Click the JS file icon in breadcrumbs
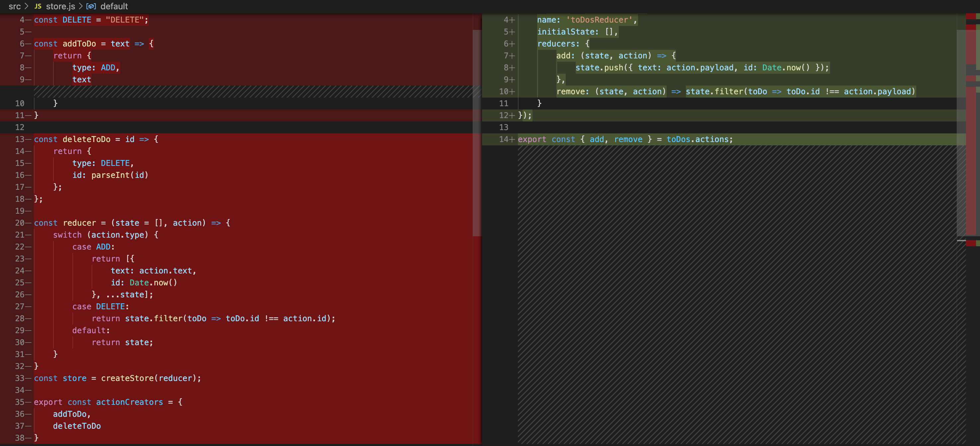Screen dimensions: 980x446 click(38, 6)
